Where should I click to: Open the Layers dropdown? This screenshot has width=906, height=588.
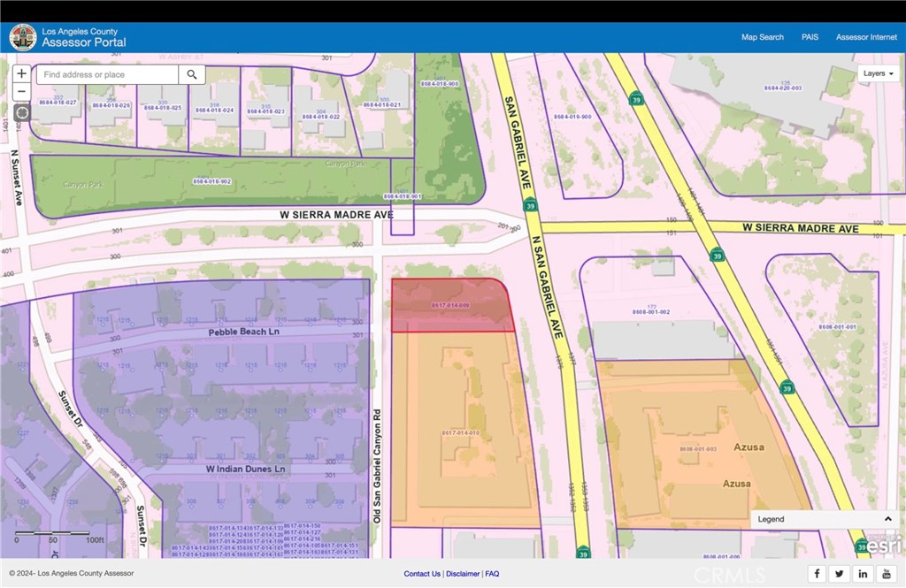point(879,73)
